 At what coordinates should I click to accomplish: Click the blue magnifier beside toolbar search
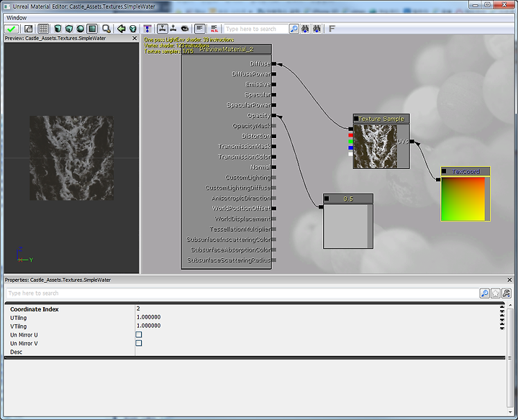click(x=294, y=29)
